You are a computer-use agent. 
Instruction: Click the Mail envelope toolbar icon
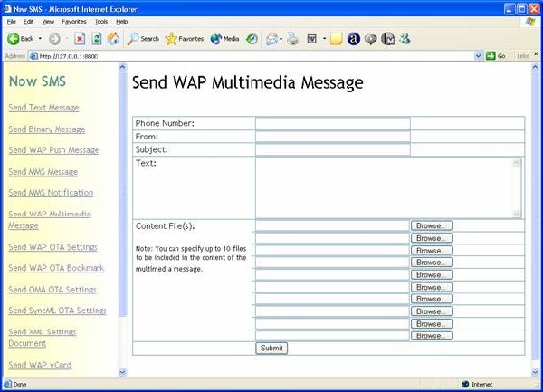tap(272, 39)
